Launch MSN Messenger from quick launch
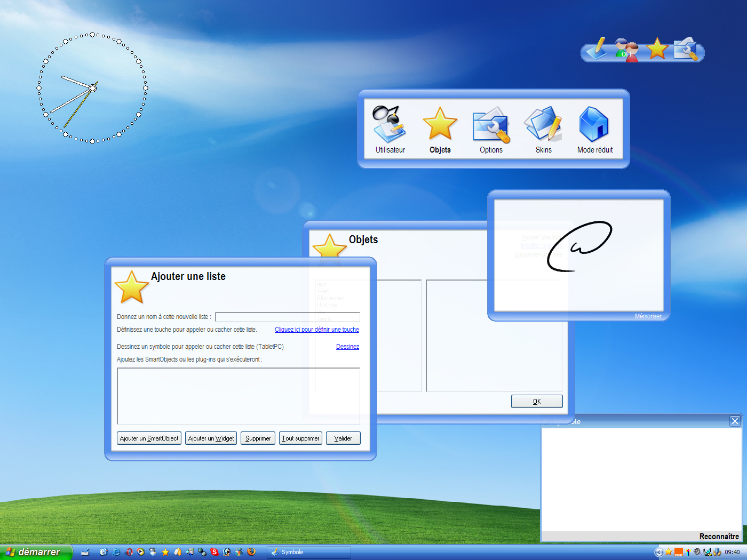 (x=239, y=552)
